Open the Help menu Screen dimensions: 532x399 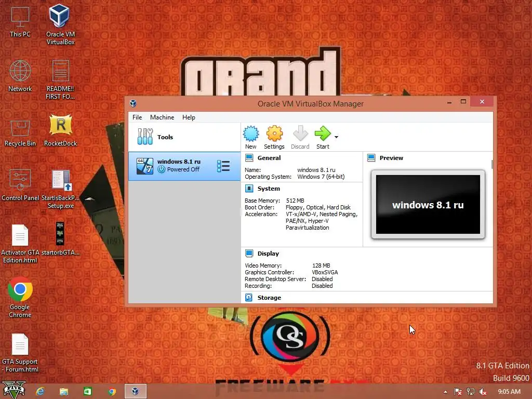[189, 117]
